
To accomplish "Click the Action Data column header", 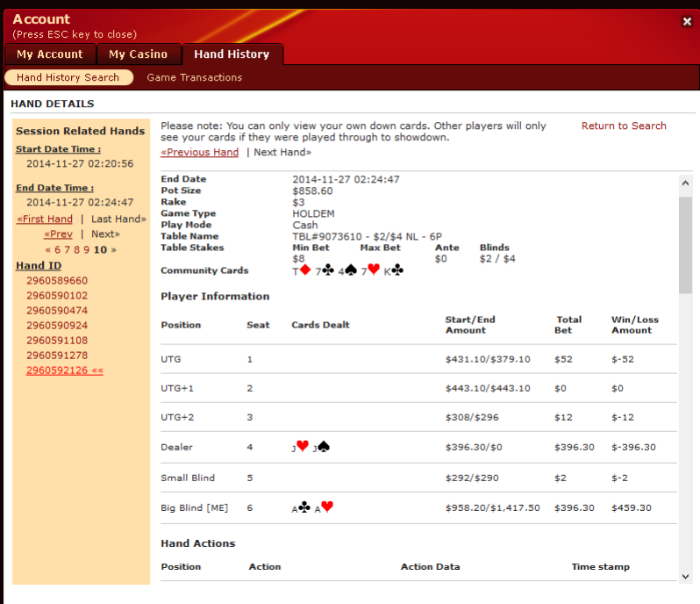I will (x=431, y=566).
